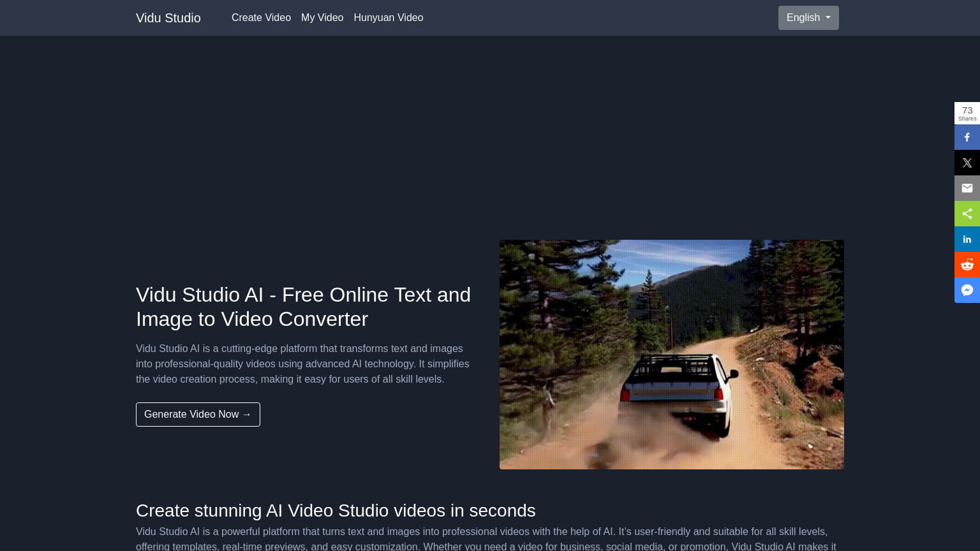Open the green ShareThis share icon
This screenshot has height=551, width=980.
967,214
